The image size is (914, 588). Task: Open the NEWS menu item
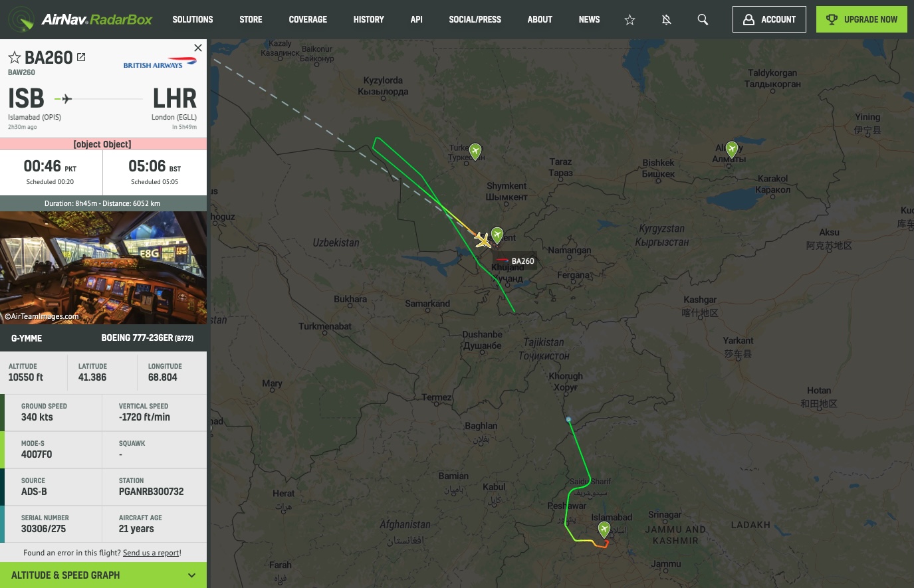(589, 19)
